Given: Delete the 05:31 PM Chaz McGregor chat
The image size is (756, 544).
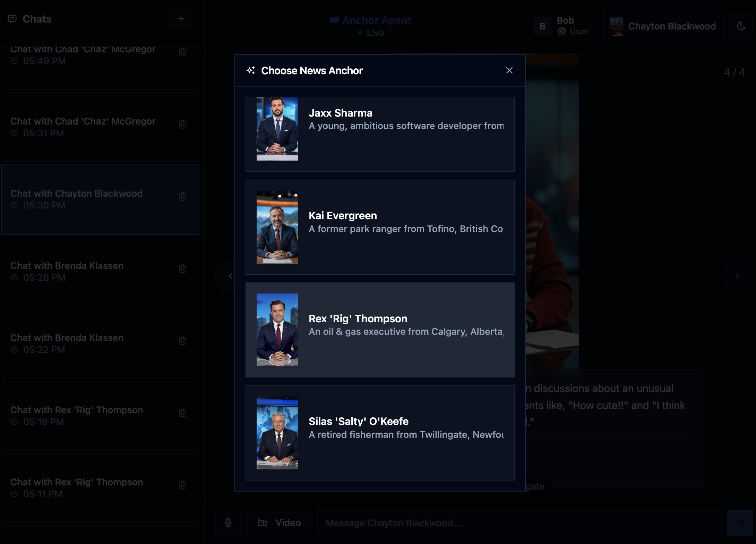Looking at the screenshot, I should [x=182, y=124].
